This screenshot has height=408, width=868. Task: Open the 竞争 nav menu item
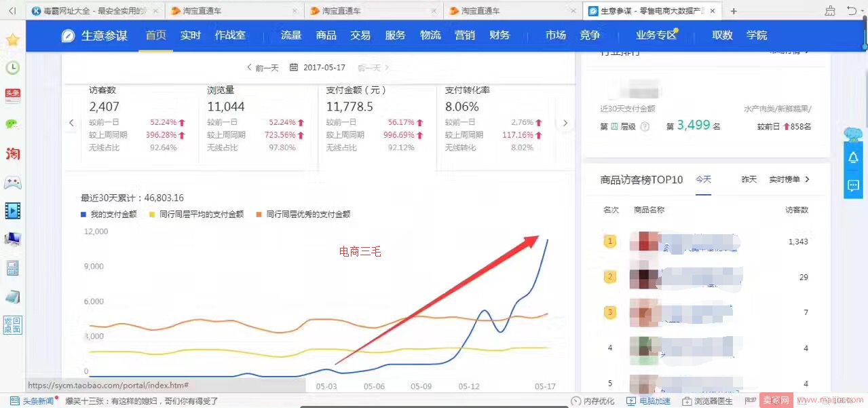(590, 35)
